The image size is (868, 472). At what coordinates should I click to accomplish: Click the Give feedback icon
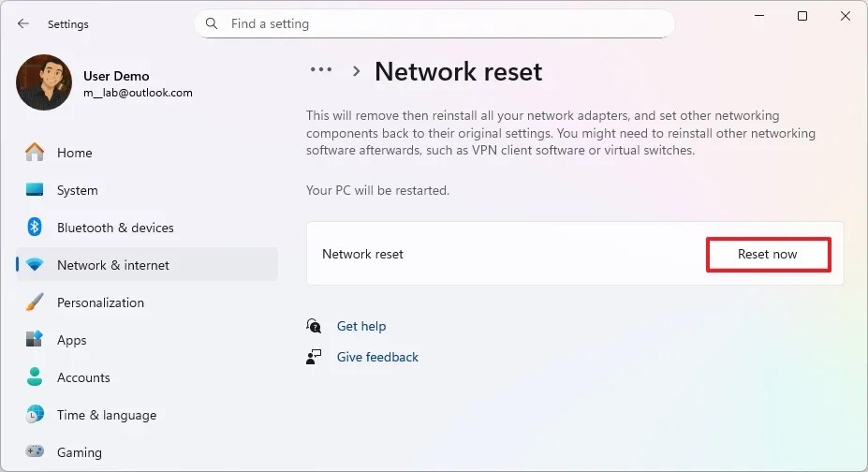coord(314,357)
